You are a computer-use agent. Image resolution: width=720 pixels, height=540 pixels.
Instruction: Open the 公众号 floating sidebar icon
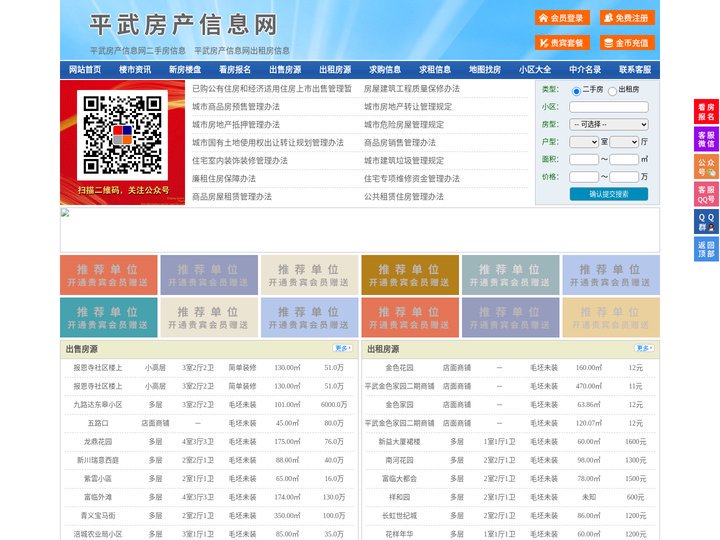(706, 167)
